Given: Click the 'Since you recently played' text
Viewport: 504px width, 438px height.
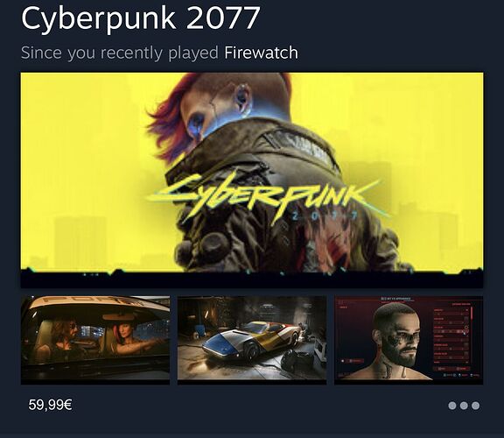Looking at the screenshot, I should 120,53.
